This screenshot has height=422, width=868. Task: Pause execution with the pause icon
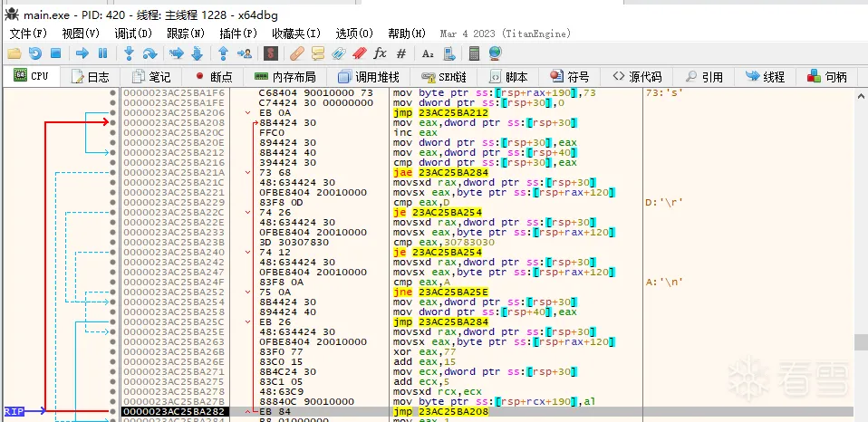pyautogui.click(x=103, y=53)
